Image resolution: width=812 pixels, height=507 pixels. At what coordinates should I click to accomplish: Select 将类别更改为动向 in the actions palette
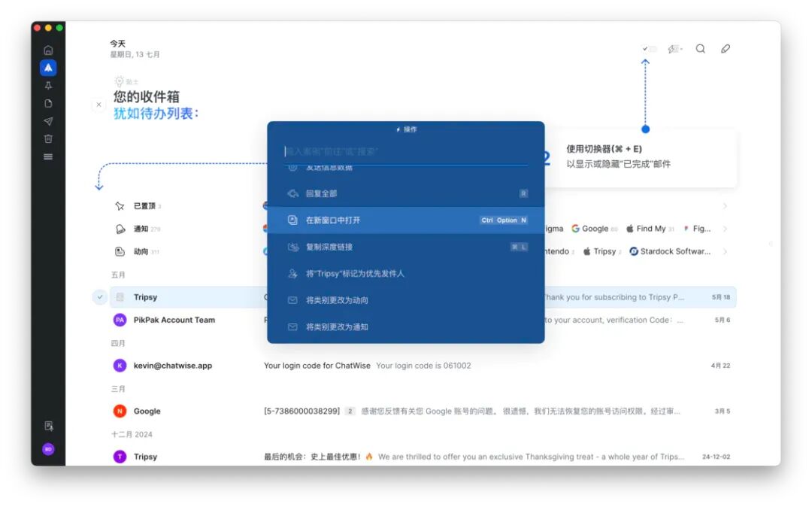406,300
